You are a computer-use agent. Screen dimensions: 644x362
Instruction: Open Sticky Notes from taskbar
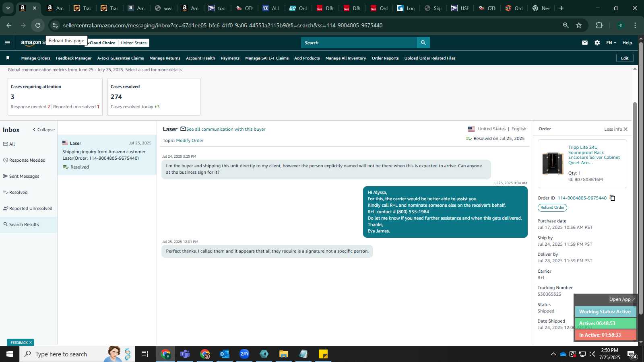pos(323,354)
